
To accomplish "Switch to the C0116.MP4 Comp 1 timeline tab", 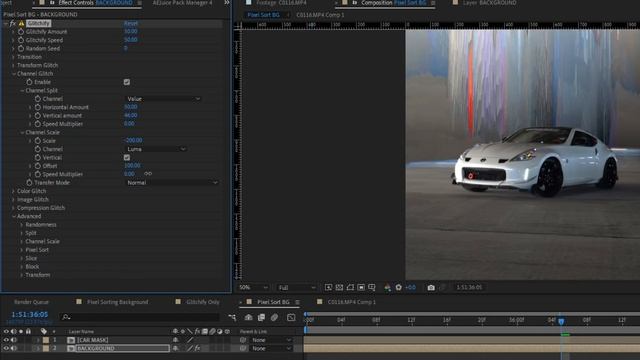I will [351, 302].
